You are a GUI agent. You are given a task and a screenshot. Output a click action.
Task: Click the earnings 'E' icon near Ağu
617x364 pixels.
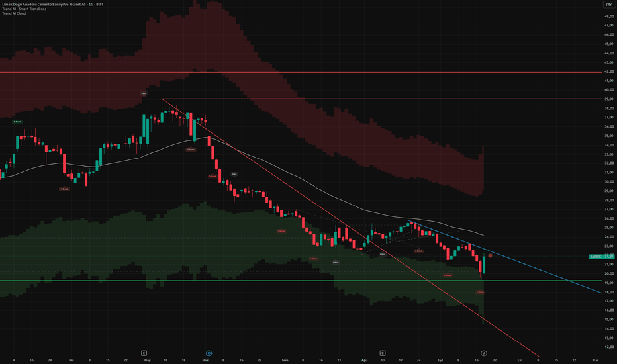[x=382, y=353]
